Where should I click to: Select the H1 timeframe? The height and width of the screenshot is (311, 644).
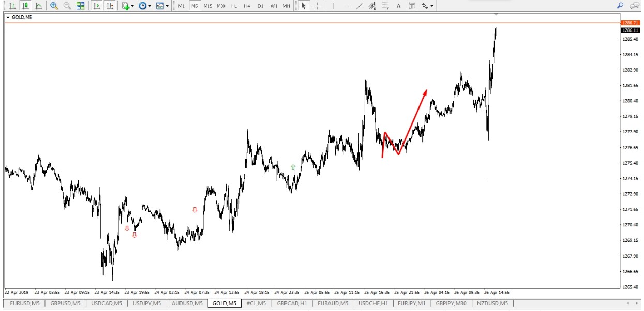[x=234, y=6]
